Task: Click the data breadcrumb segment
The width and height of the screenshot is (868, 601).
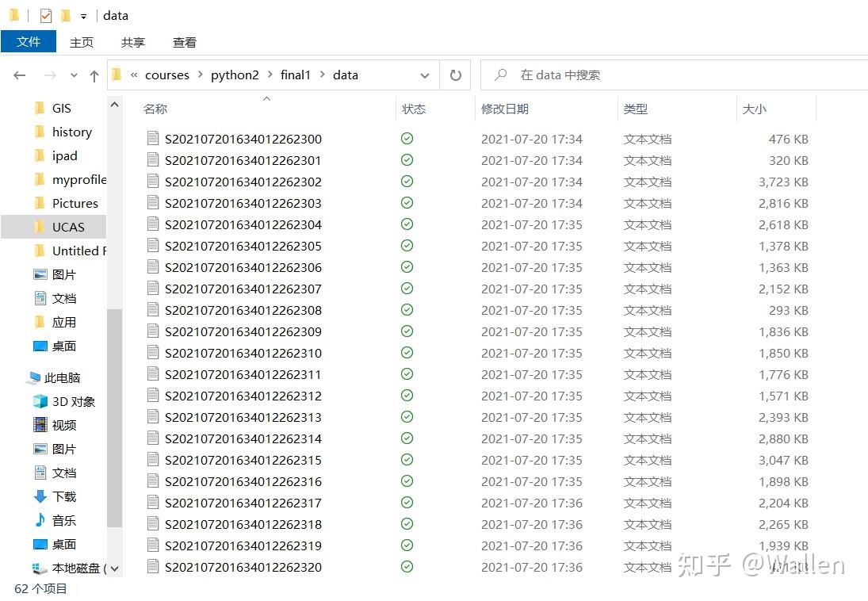Action: tap(346, 75)
